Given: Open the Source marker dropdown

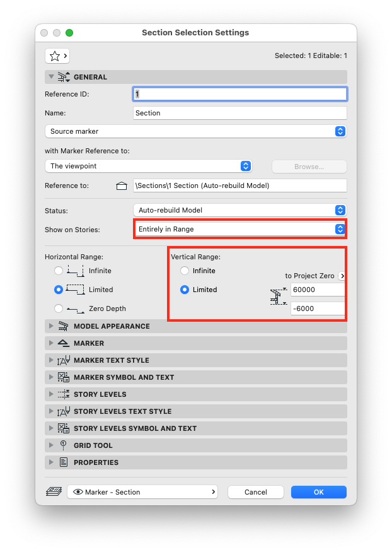Looking at the screenshot, I should pos(196,131).
